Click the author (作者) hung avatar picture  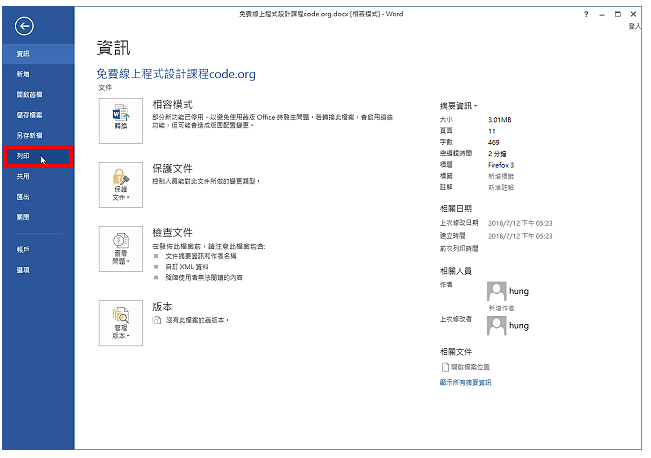click(497, 291)
